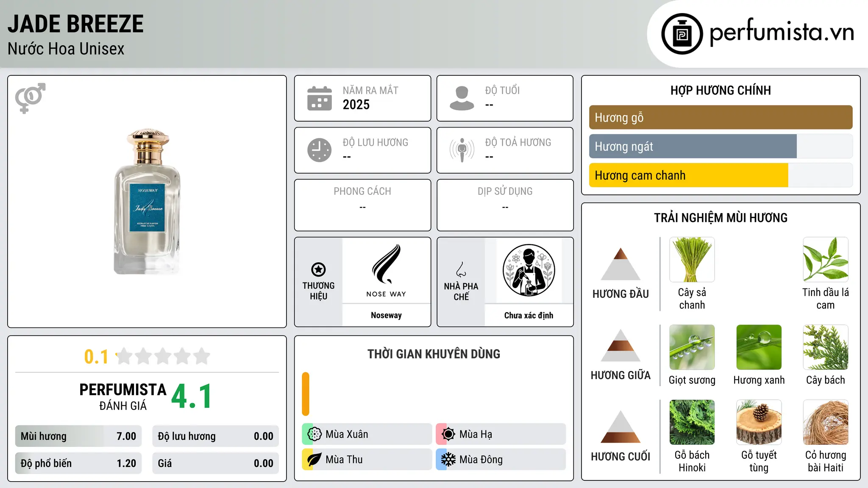Image resolution: width=868 pixels, height=488 pixels.
Task: Click the person icon beside Độ tuổi
Action: pos(462,98)
